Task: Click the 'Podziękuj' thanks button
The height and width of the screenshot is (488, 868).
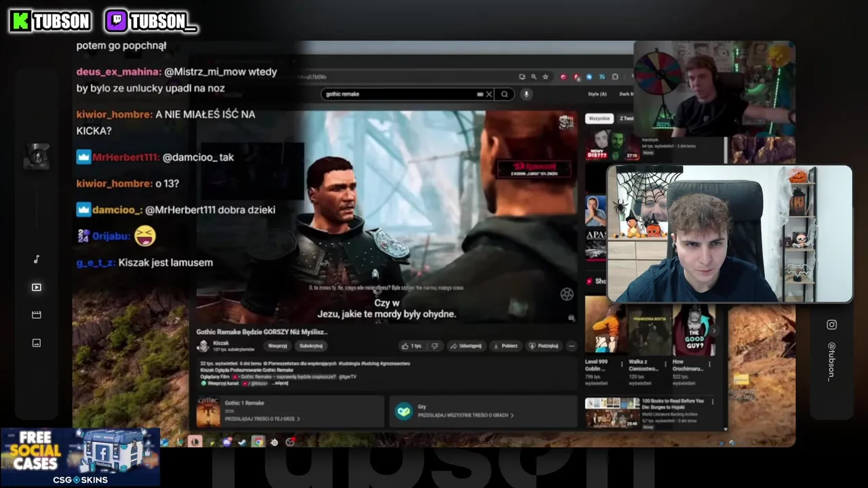Action: click(544, 346)
